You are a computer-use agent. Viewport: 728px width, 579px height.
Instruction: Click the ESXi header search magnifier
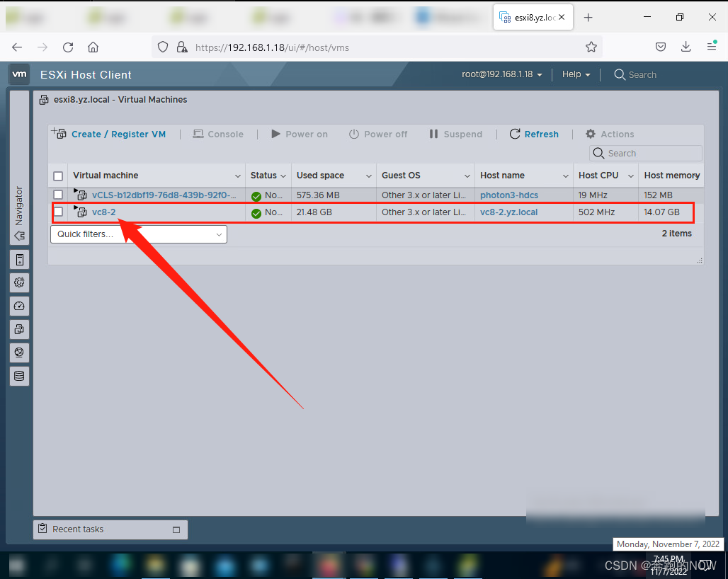[x=620, y=75]
